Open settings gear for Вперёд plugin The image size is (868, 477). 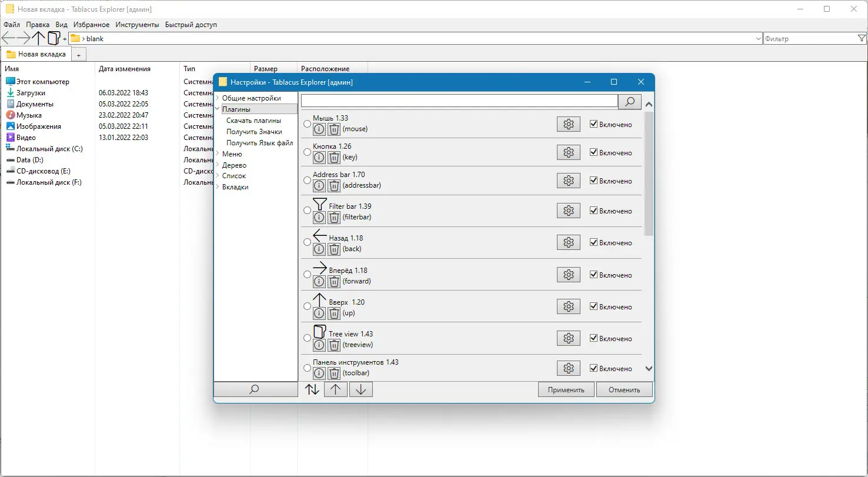click(x=568, y=275)
